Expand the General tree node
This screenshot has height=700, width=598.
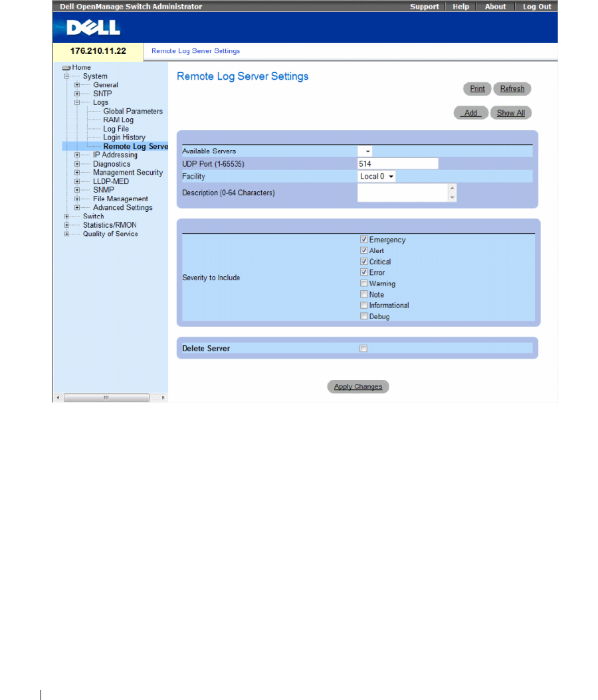[x=77, y=85]
